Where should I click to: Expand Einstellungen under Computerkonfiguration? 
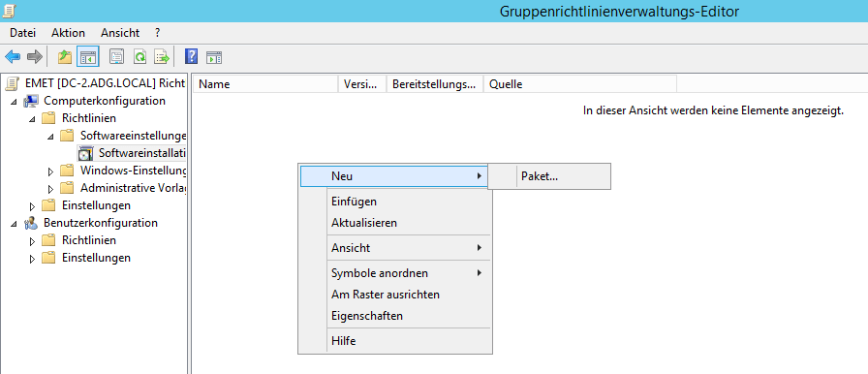pyautogui.click(x=33, y=206)
